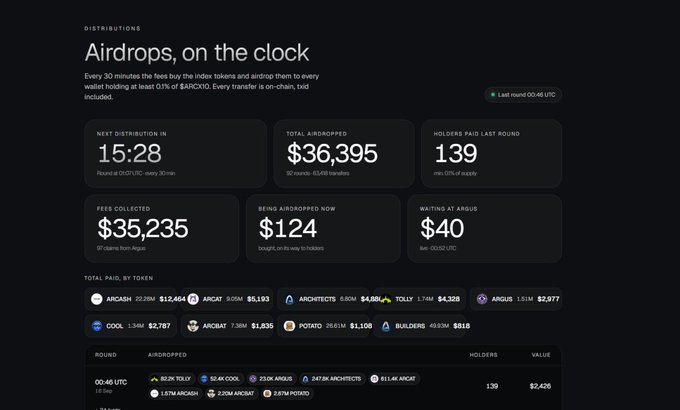Open the Last round 00:46 UTC badge

pyautogui.click(x=523, y=95)
